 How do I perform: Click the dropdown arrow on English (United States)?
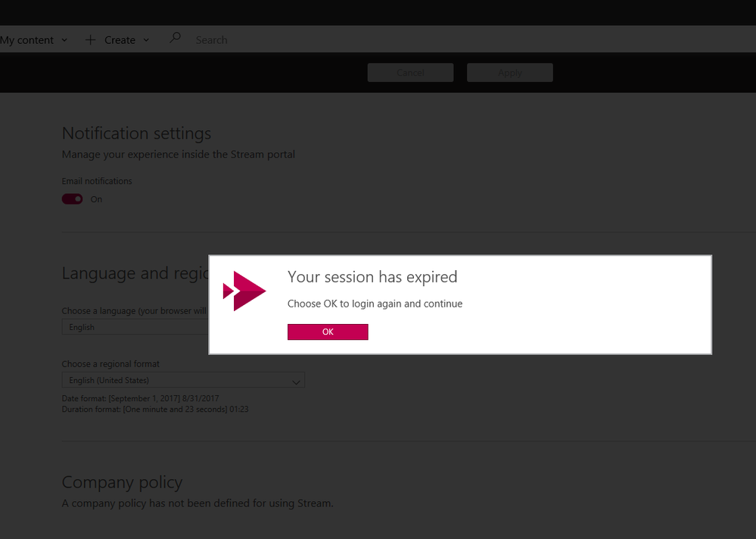[x=296, y=380]
